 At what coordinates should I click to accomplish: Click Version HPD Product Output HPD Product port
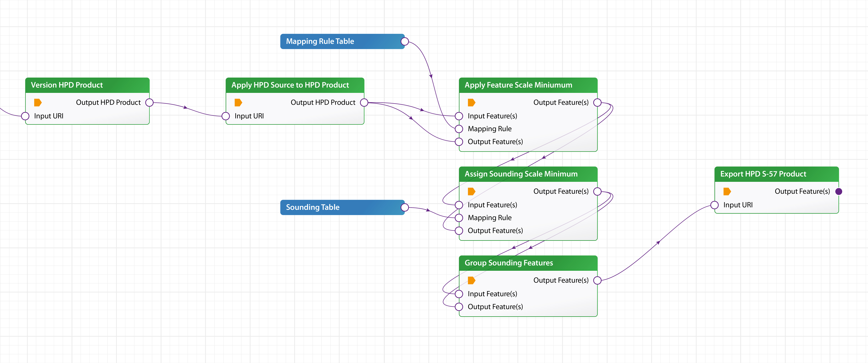[149, 103]
